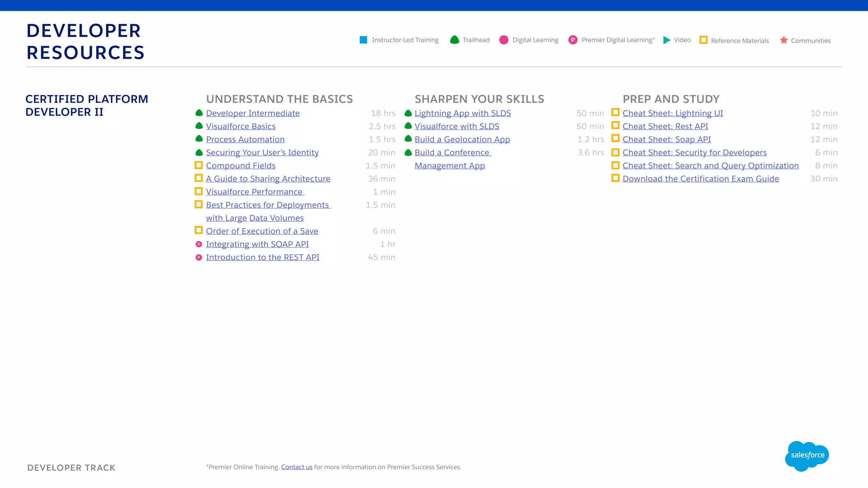The height and width of the screenshot is (488, 868).
Task: Open Securing Your User's Identity link
Action: [262, 152]
